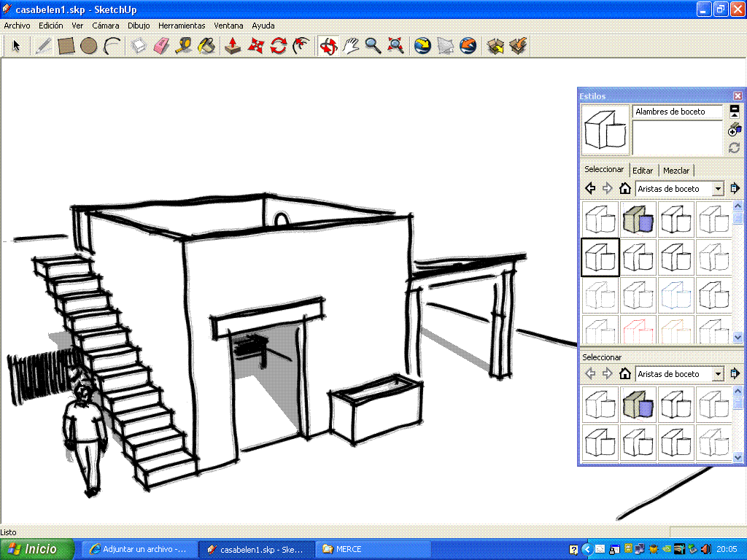The width and height of the screenshot is (747, 560).
Task: Click the Alambres de boceto name field
Action: (677, 112)
